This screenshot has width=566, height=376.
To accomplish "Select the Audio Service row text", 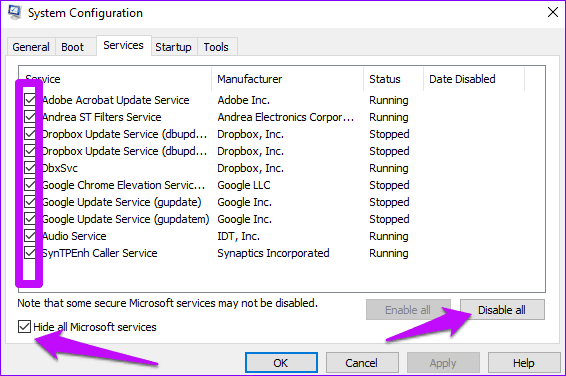I will (74, 236).
